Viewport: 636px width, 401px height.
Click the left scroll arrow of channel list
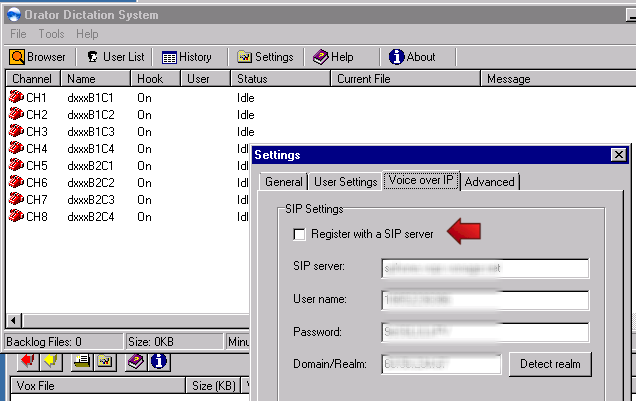point(14,320)
